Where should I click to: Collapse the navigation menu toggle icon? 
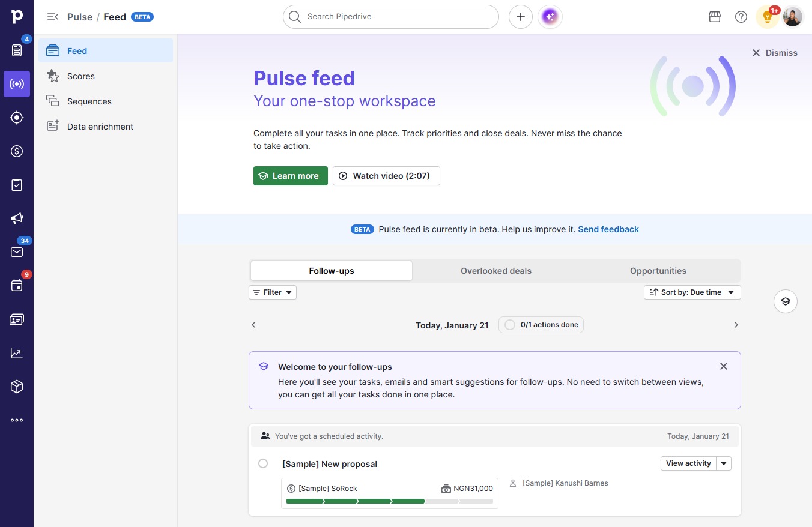click(x=53, y=17)
